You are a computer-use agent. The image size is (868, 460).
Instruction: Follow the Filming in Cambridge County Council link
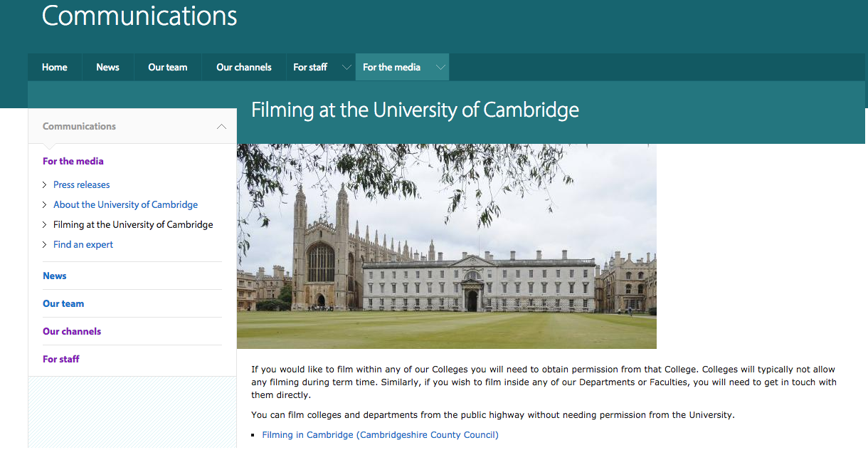click(380, 435)
